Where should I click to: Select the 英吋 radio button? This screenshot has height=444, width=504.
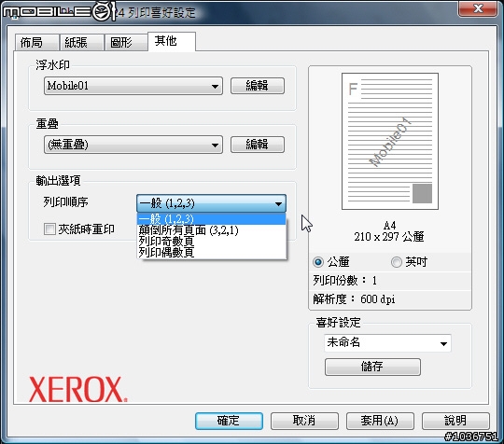tap(397, 262)
